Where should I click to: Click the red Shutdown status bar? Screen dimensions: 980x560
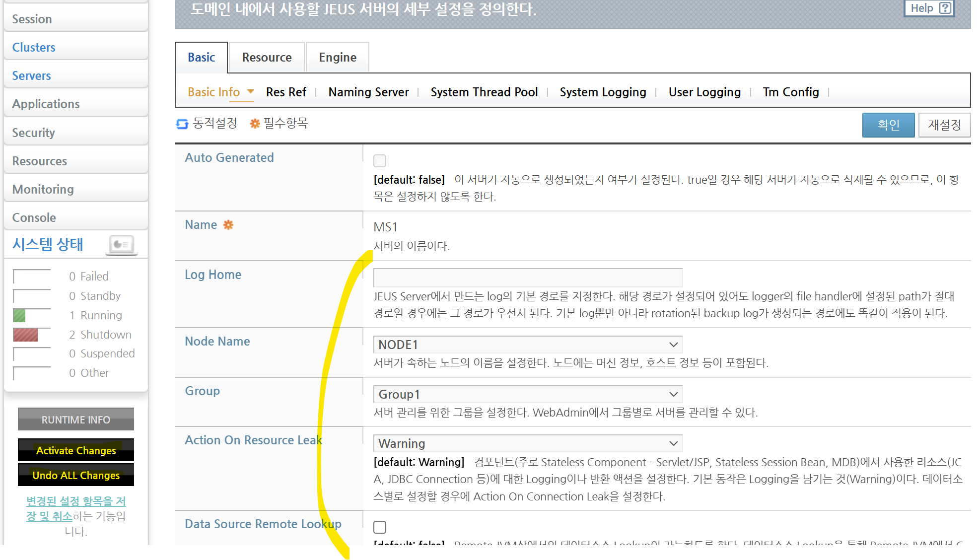25,335
